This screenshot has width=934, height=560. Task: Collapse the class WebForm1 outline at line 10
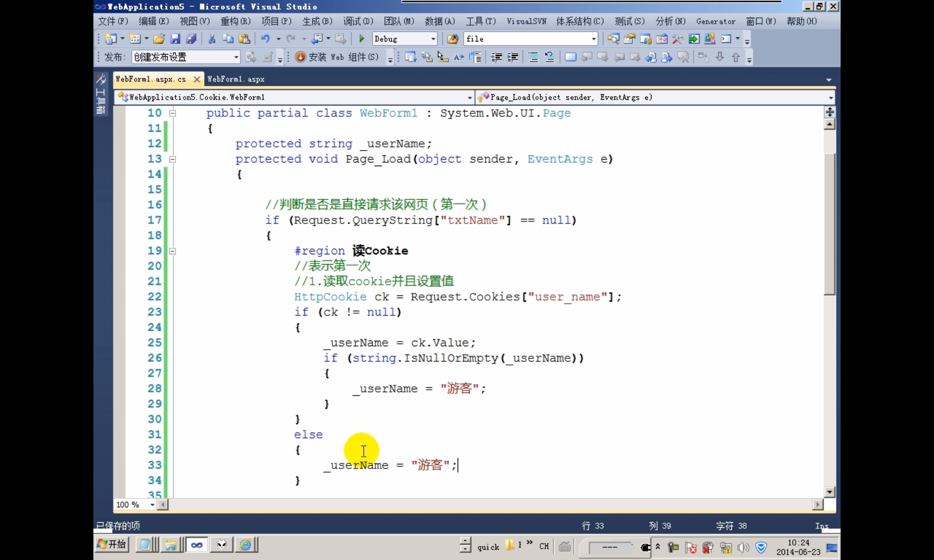[x=172, y=113]
